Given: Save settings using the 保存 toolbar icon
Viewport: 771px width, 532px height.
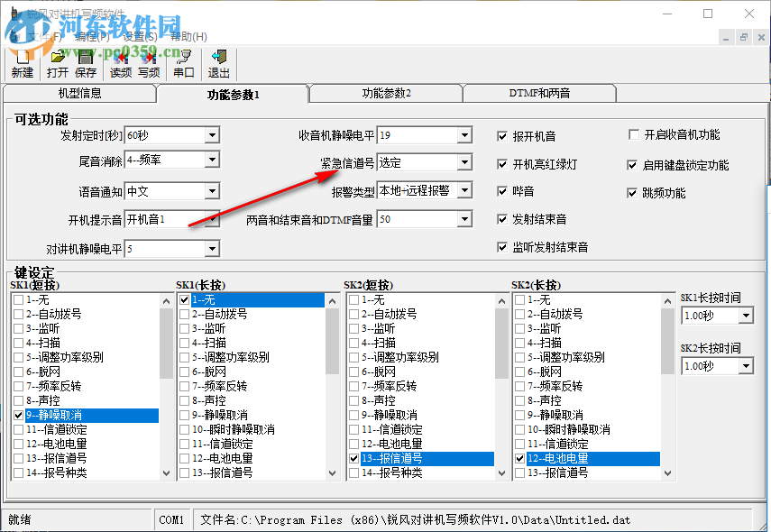Looking at the screenshot, I should point(86,63).
